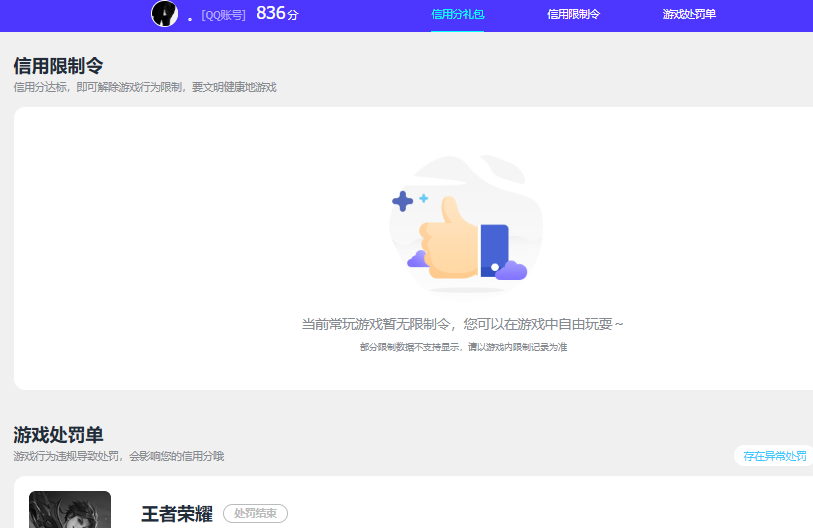Switch to 信用分礼包 tab

coord(457,15)
